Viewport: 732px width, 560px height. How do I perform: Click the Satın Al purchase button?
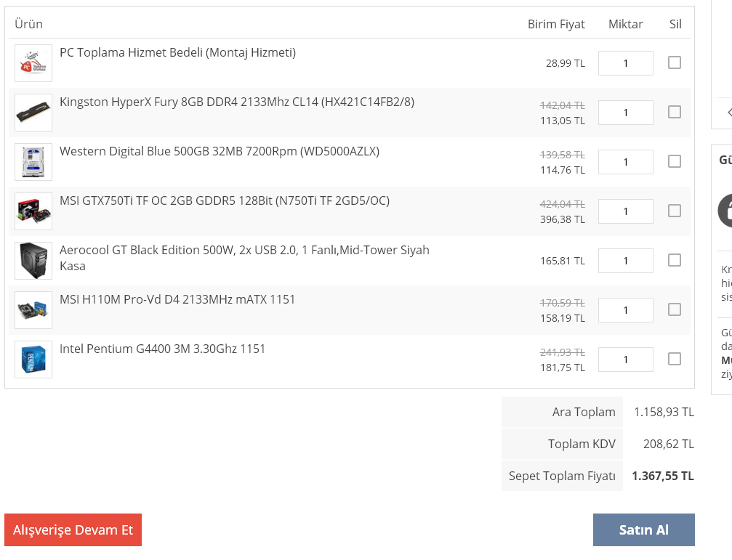pyautogui.click(x=644, y=529)
